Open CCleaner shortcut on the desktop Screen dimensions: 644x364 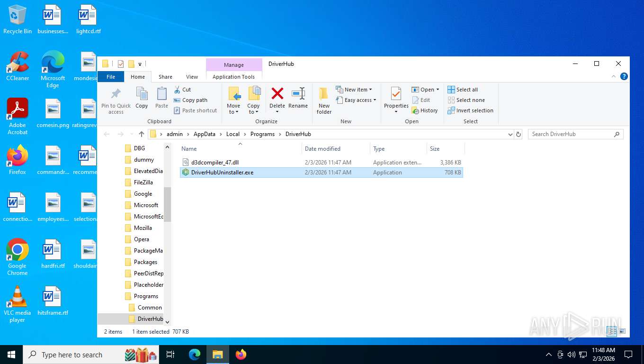[x=18, y=66]
